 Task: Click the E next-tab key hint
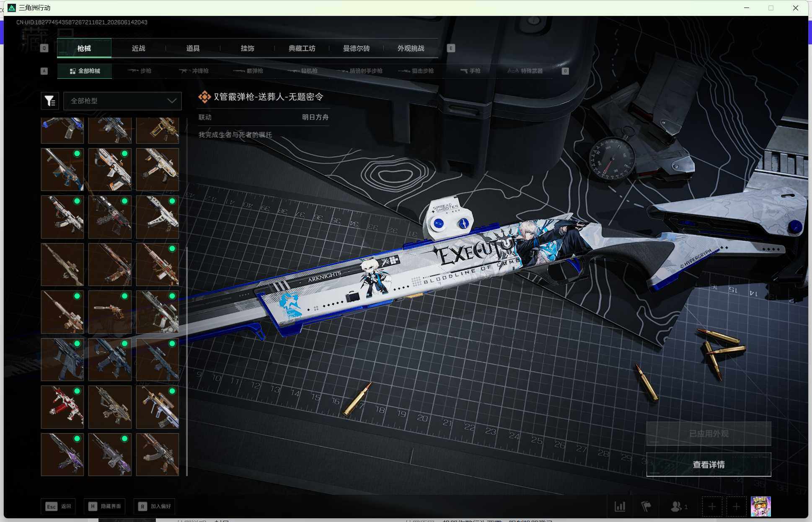tap(451, 49)
